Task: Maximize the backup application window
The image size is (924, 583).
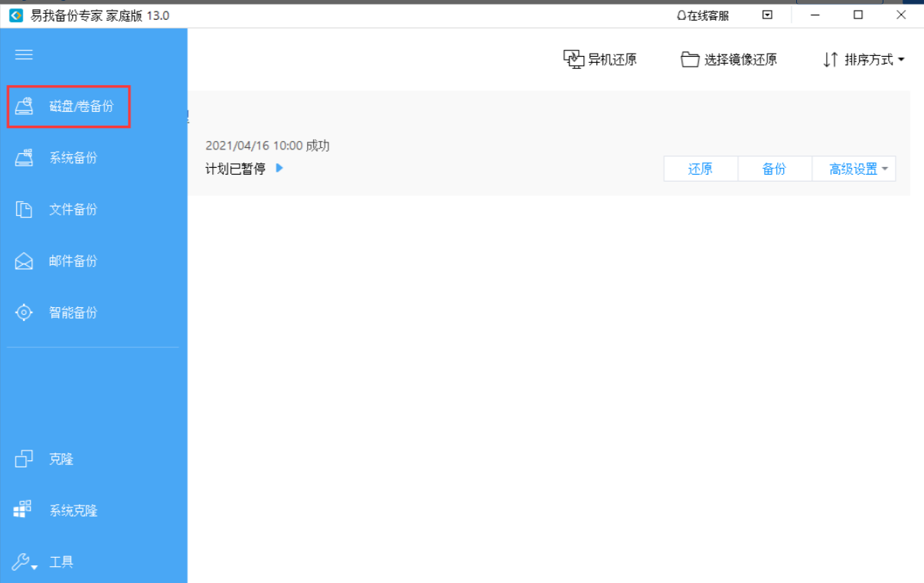Action: pos(858,15)
